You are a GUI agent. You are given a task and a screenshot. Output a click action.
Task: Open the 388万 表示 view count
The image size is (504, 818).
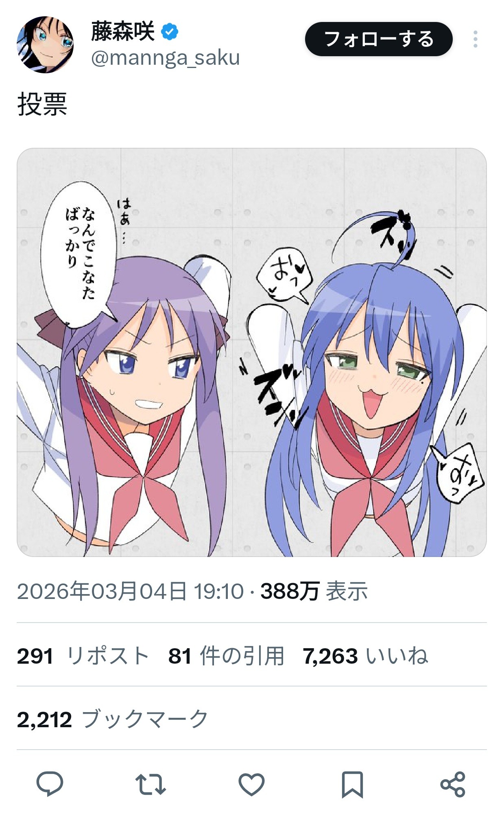coord(314,591)
